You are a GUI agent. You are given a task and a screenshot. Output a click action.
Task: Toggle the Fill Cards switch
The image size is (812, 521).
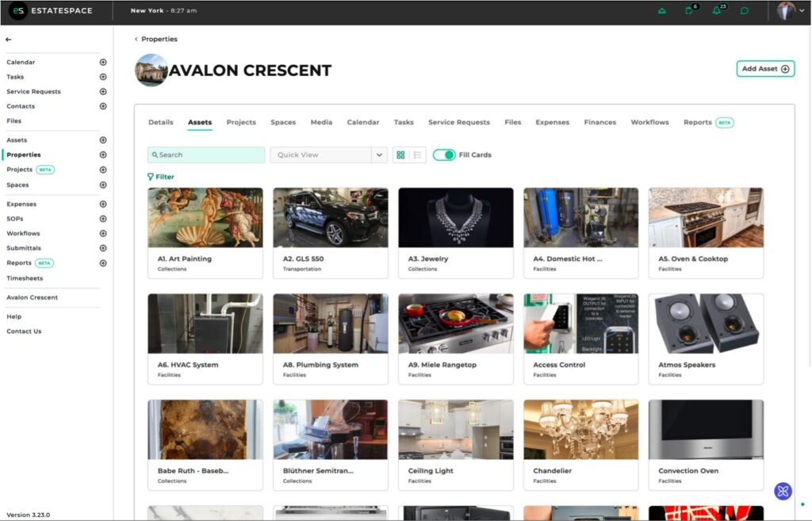[444, 155]
